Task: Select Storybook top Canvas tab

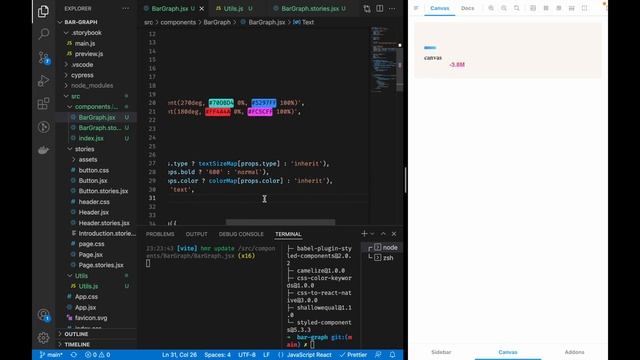Action: pos(440,8)
